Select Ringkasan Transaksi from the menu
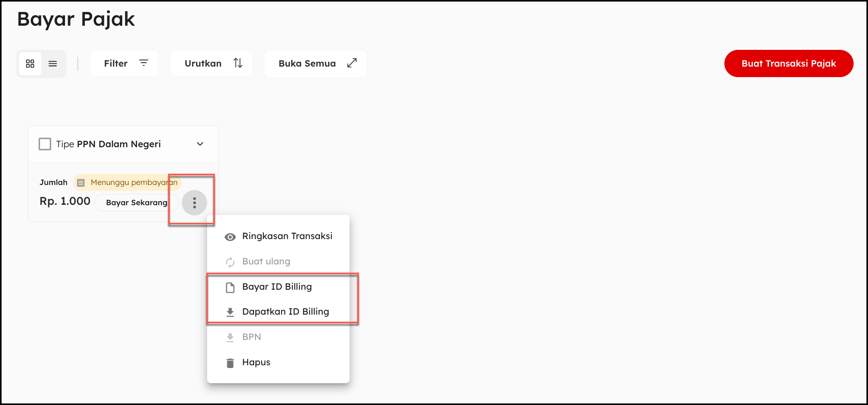Screen dimensions: 868x405 point(287,236)
